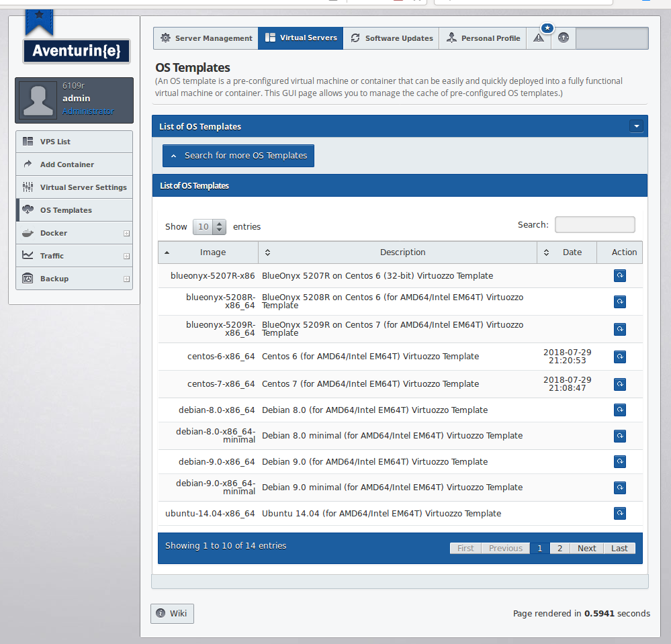This screenshot has height=644, width=671.
Task: Click the warning triangle alert icon
Action: [x=538, y=38]
